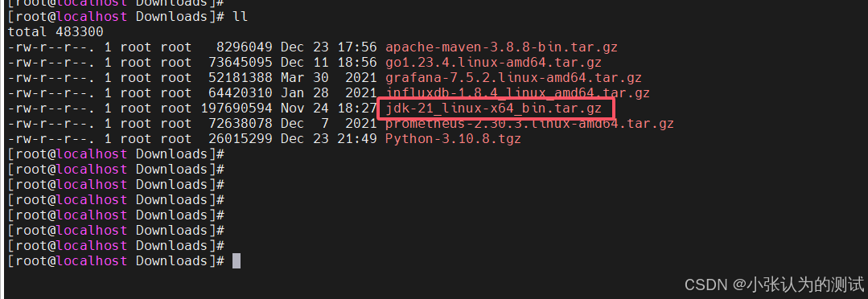Click the terminal cursor block at last prompt

pos(237,261)
